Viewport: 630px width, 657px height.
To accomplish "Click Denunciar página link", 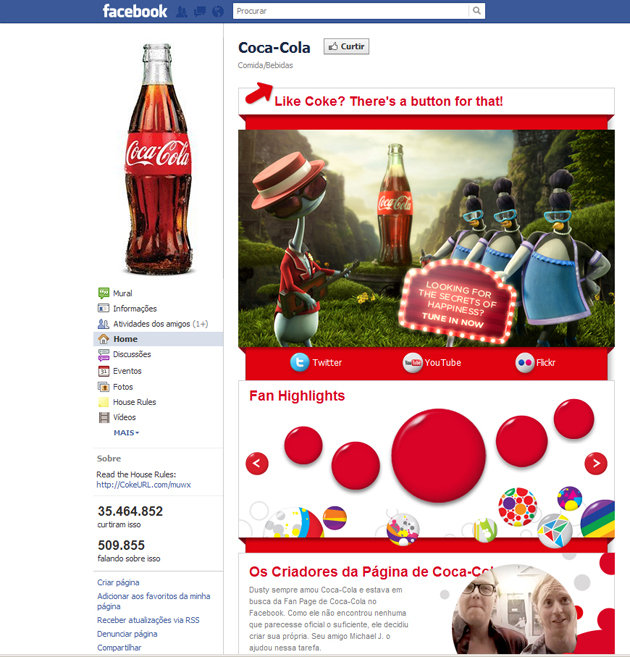I will click(127, 634).
